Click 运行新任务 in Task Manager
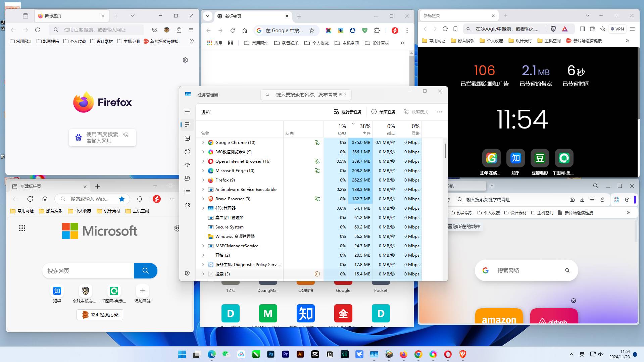This screenshot has width=644, height=362. pos(348,112)
